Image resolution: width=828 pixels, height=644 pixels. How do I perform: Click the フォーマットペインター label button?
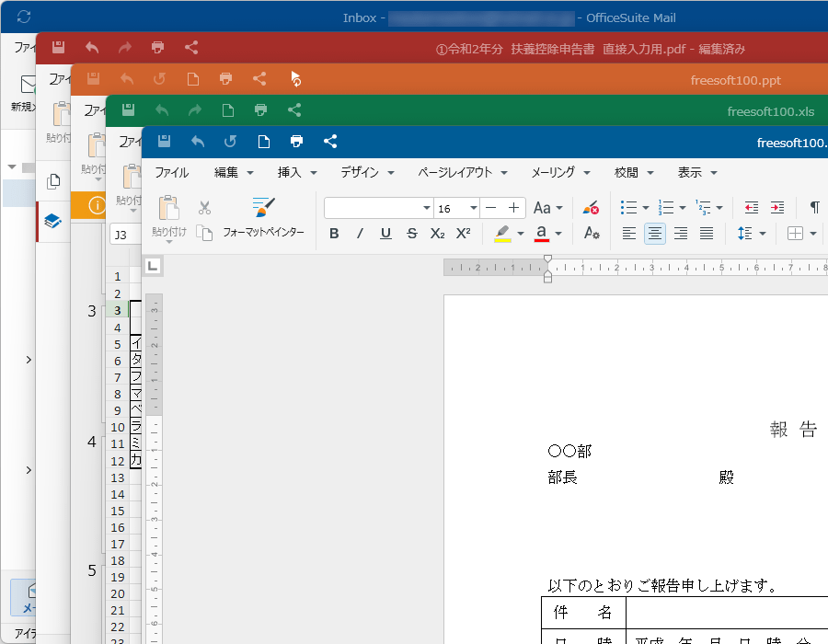263,232
